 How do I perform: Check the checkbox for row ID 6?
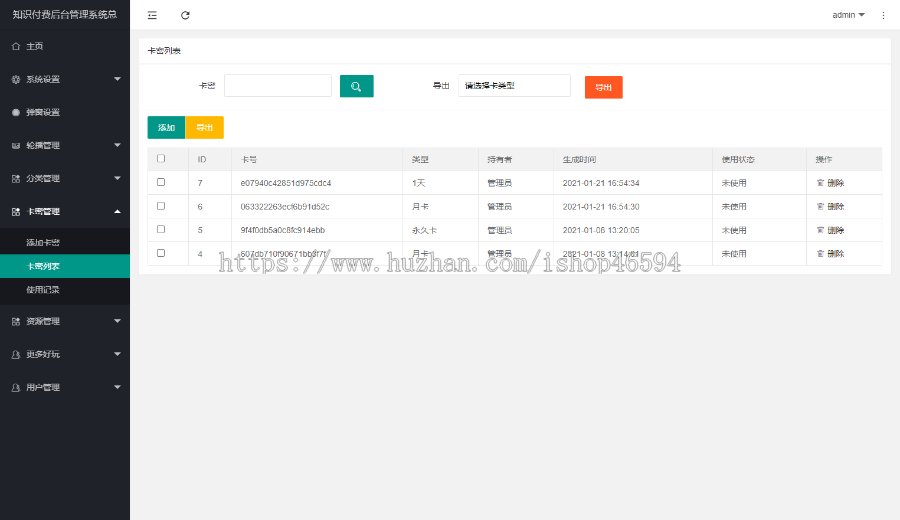click(x=161, y=206)
